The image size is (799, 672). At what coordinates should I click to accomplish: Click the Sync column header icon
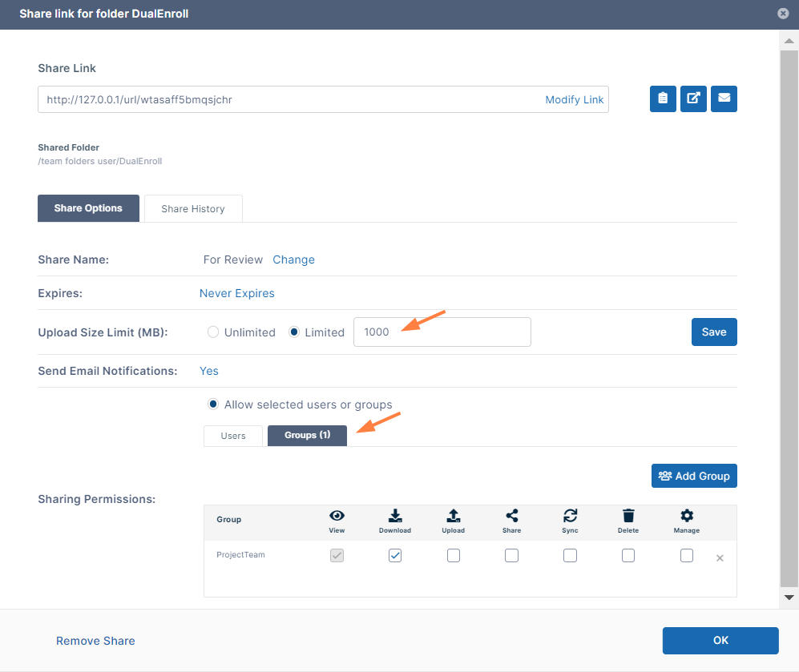click(x=570, y=516)
